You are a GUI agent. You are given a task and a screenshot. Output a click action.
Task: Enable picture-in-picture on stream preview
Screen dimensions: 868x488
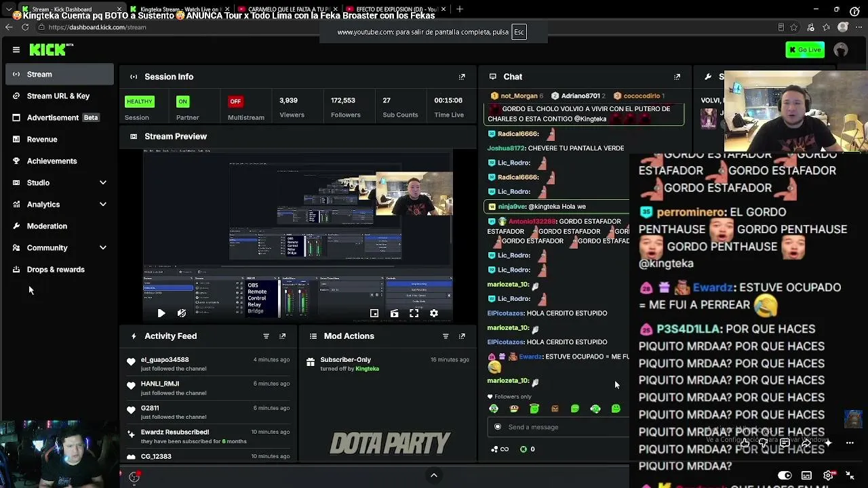point(374,313)
